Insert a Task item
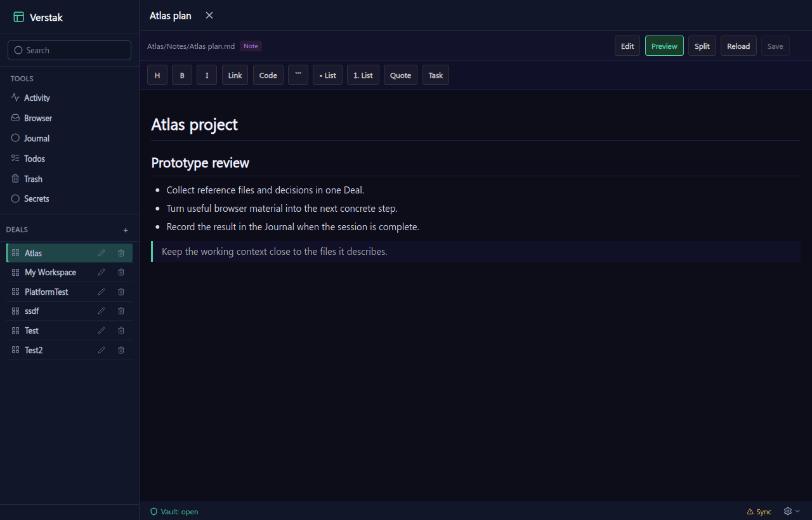 (x=436, y=75)
